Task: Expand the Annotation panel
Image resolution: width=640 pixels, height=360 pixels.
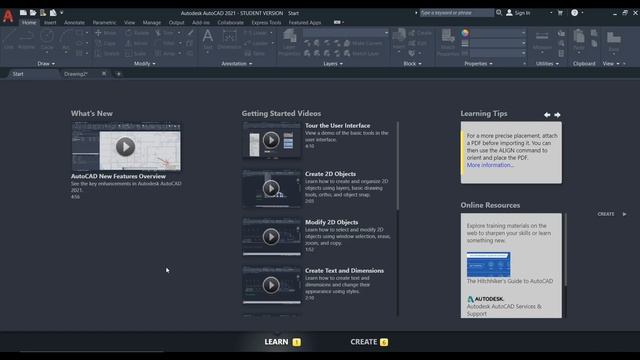Action: [237, 64]
